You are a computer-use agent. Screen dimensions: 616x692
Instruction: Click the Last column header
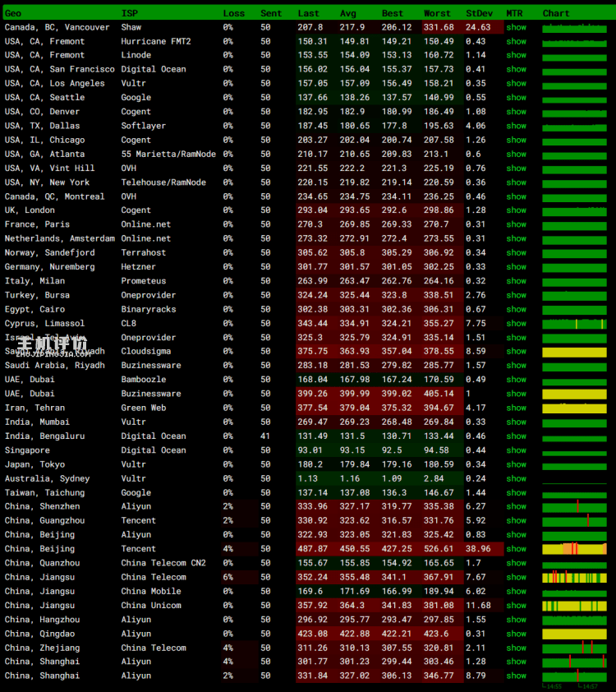[x=308, y=13]
